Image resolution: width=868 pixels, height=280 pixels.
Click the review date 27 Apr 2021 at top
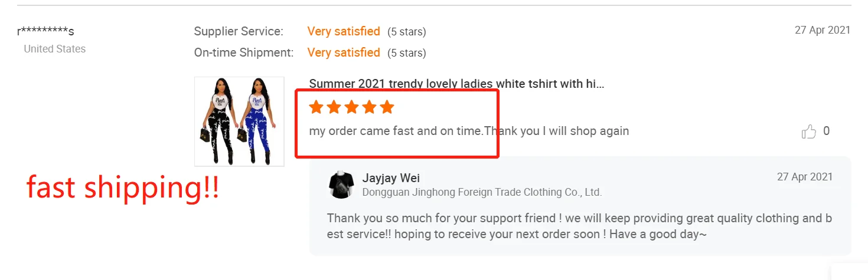(823, 30)
